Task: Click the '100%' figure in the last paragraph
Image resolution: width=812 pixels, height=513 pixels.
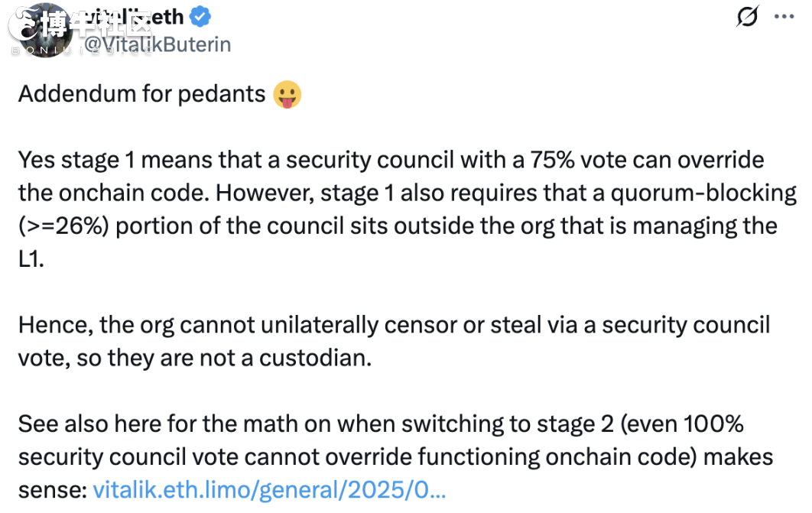Action: [713, 424]
